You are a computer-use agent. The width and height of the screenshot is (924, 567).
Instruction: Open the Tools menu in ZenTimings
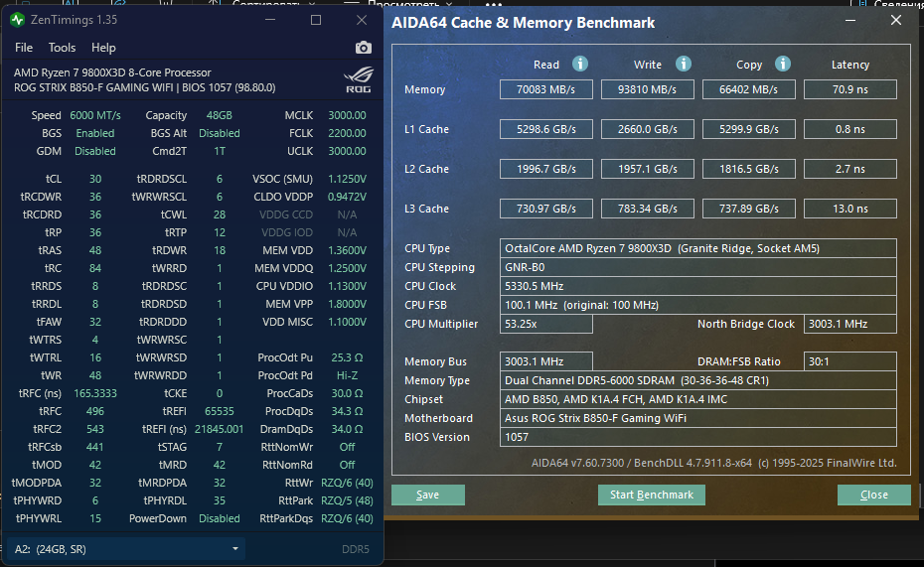62,48
